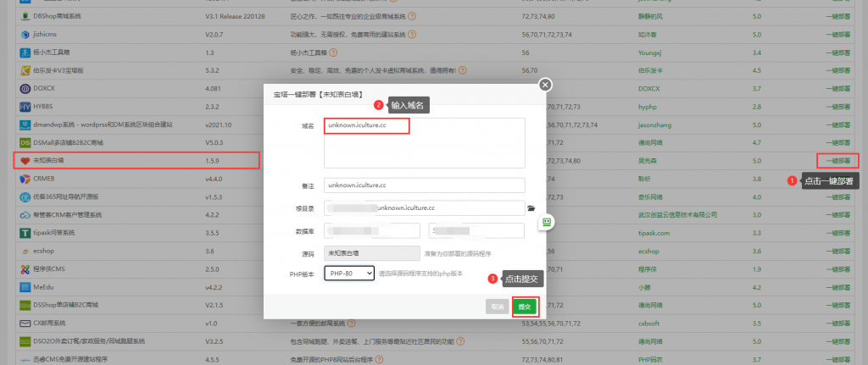Click the 帮管客CRM cloud logo icon
Viewport: 868px width, 365px height.
tap(25, 215)
